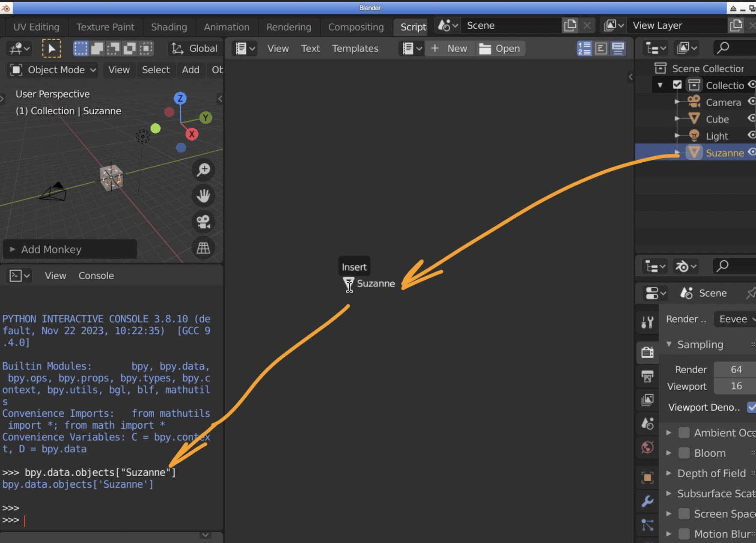Click the properties editor search icon
Image resolution: width=756 pixels, height=543 pixels.
[723, 266]
